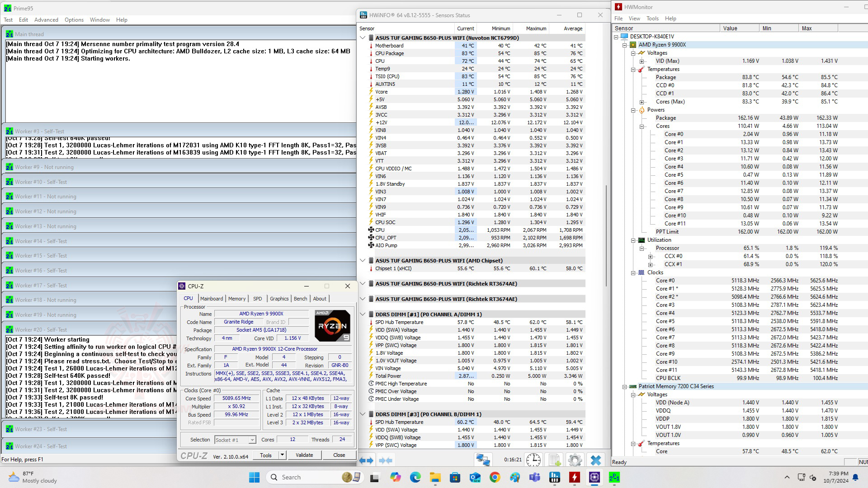Click HWiNFO clock reset timer icon
The height and width of the screenshot is (488, 868).
click(533, 460)
